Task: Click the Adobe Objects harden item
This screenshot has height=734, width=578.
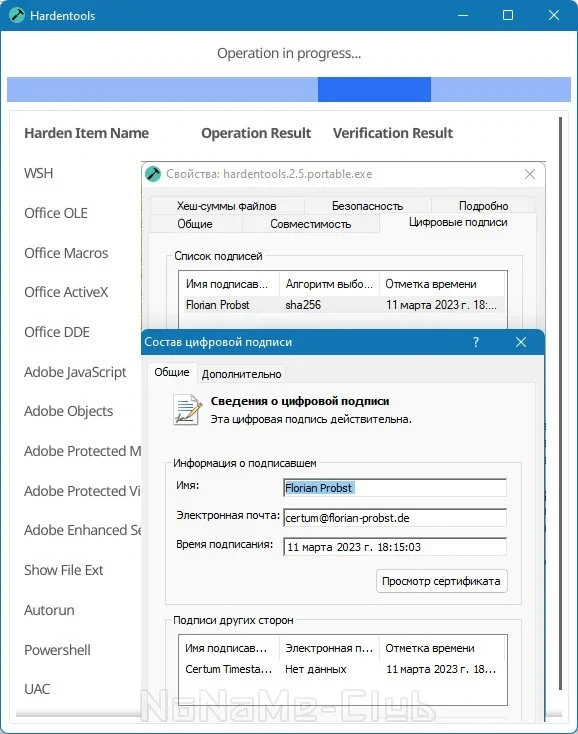Action: pos(68,411)
